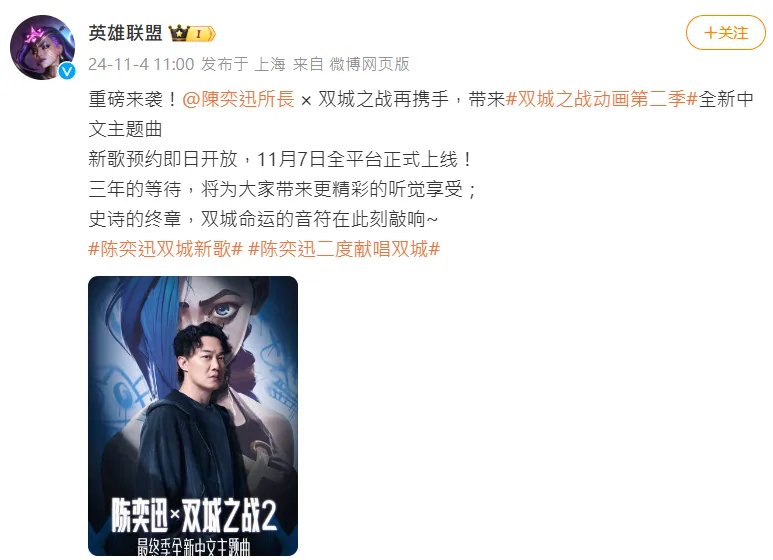The width and height of the screenshot is (773, 560).
Task: Open the 陈奕迅×双城之战2 poster image
Action: click(x=193, y=416)
